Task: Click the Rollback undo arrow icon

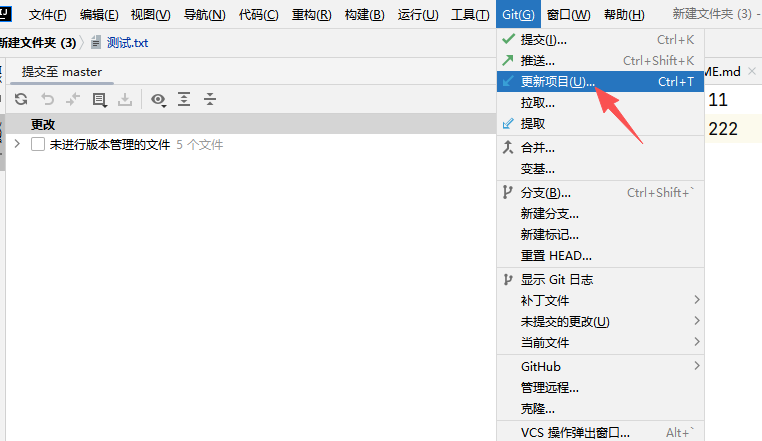Action: 47,99
